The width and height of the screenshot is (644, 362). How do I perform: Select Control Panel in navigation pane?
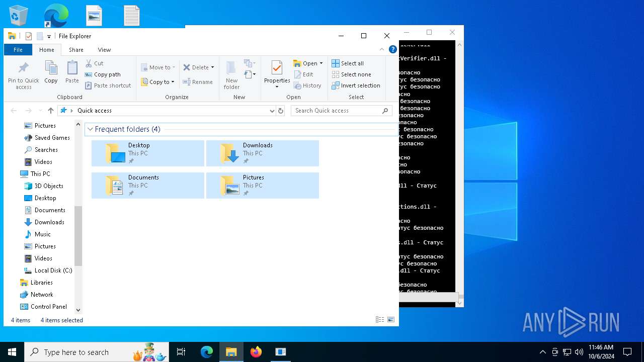click(43, 307)
